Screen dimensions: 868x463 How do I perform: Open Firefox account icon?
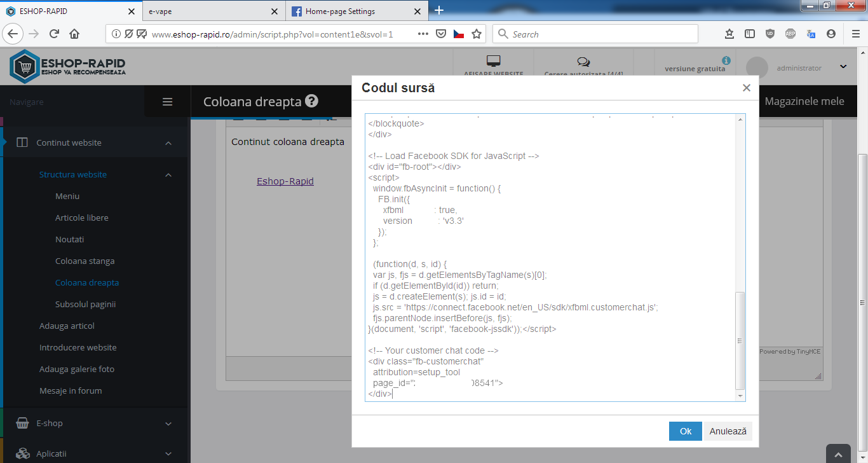(831, 34)
